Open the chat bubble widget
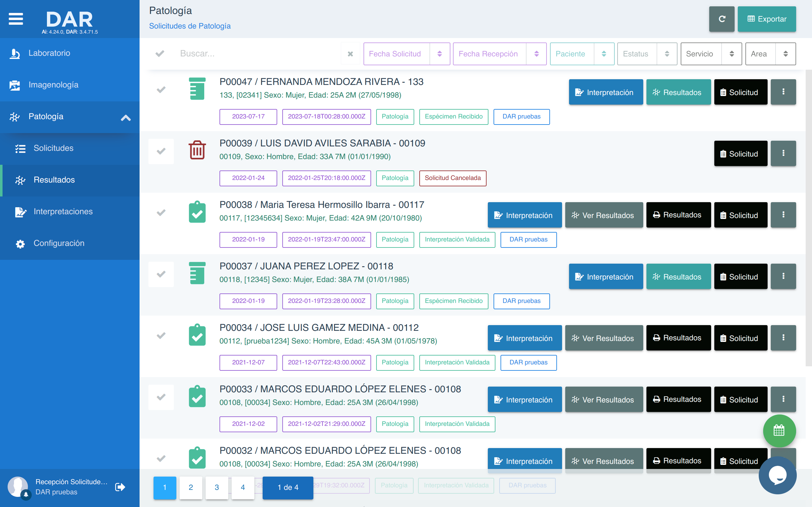The width and height of the screenshot is (812, 507). coord(777,475)
